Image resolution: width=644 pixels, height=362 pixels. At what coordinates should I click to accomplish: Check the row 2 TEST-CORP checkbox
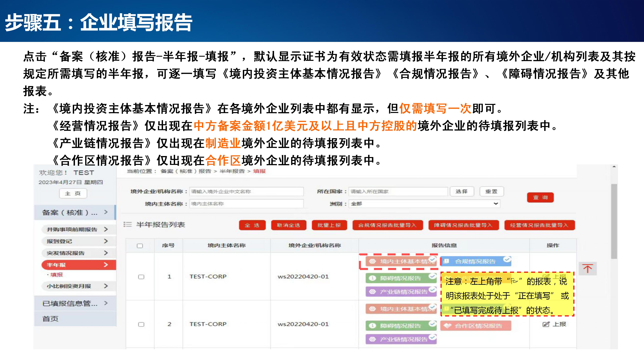[x=141, y=324]
